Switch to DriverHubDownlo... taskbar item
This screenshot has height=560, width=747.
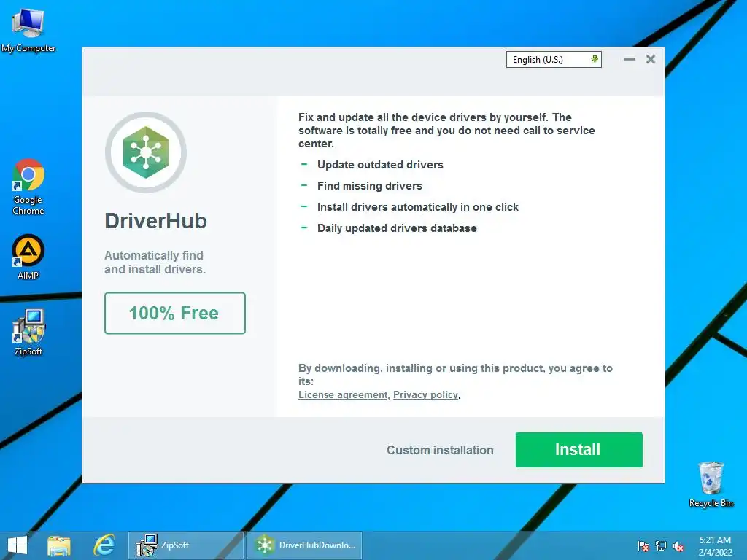tap(304, 545)
